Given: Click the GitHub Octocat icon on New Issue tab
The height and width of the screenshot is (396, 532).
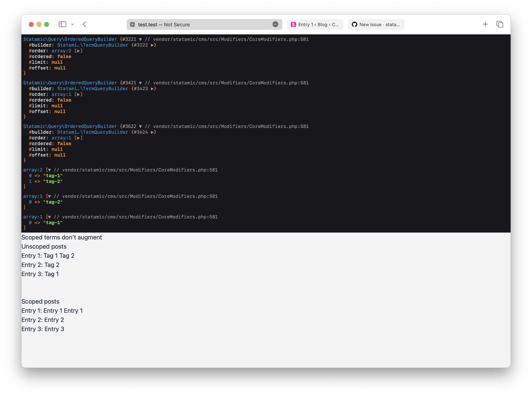Looking at the screenshot, I should point(354,24).
